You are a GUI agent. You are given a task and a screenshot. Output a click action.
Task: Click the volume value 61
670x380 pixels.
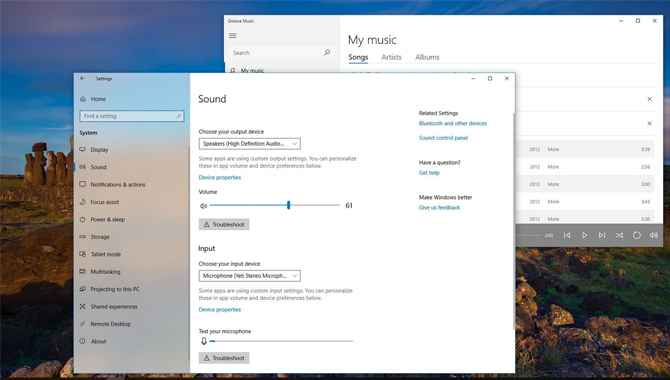349,206
